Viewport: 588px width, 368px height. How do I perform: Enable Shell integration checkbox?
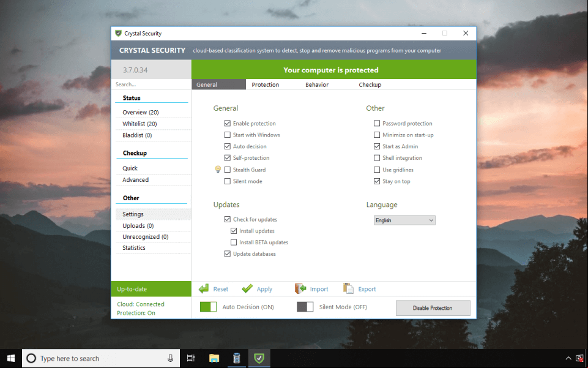(x=377, y=157)
